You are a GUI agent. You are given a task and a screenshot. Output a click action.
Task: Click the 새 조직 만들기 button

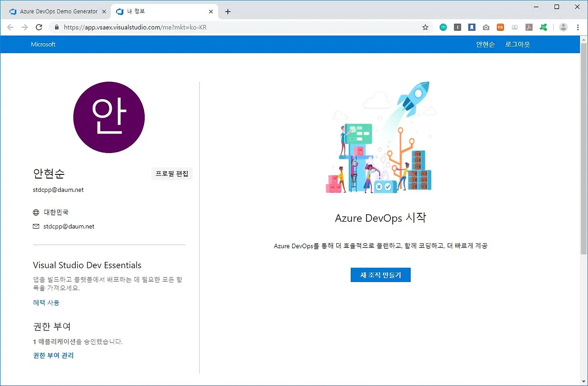point(380,275)
